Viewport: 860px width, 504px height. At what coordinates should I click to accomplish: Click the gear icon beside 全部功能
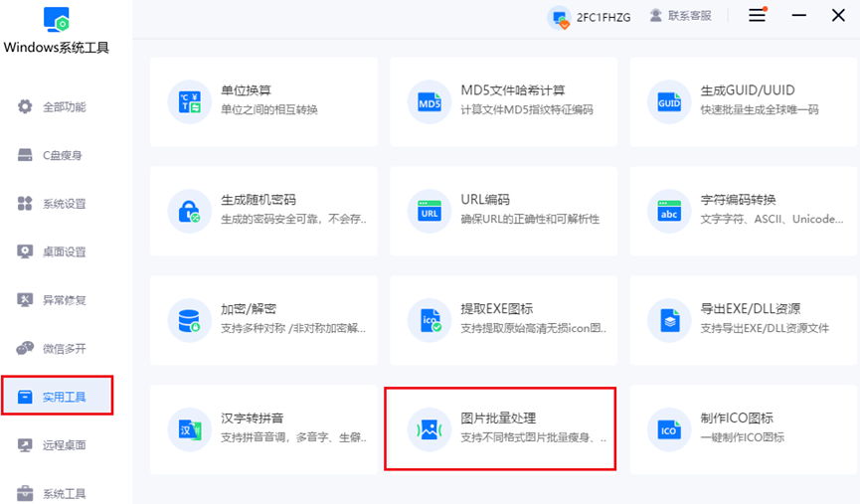click(25, 106)
